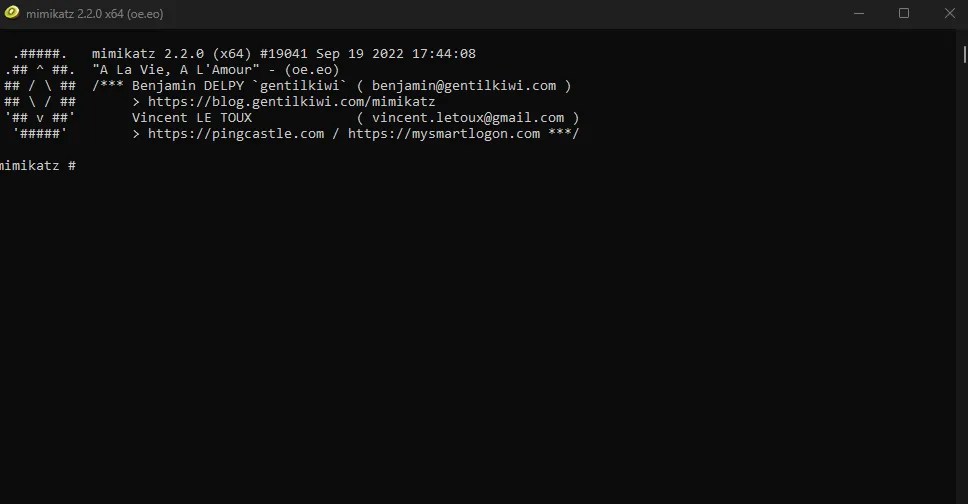The height and width of the screenshot is (504, 968).
Task: Close the mimikatz console window
Action: point(949,13)
